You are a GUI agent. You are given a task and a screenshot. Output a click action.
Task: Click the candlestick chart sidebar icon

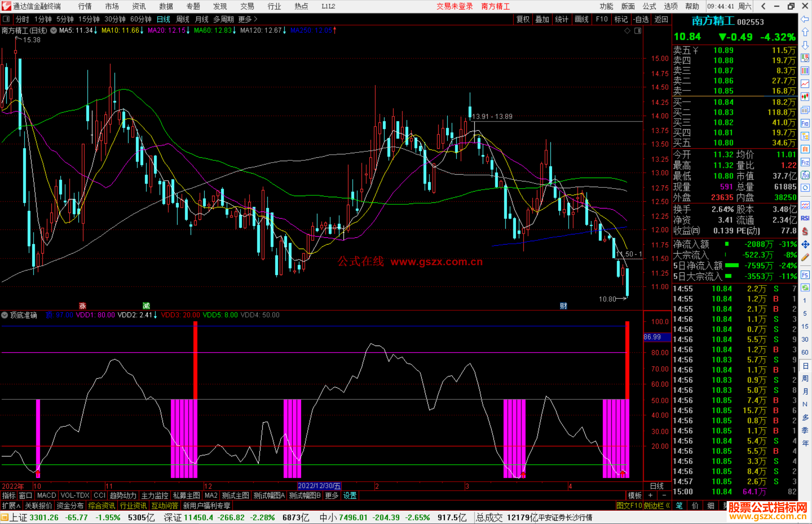point(805,97)
